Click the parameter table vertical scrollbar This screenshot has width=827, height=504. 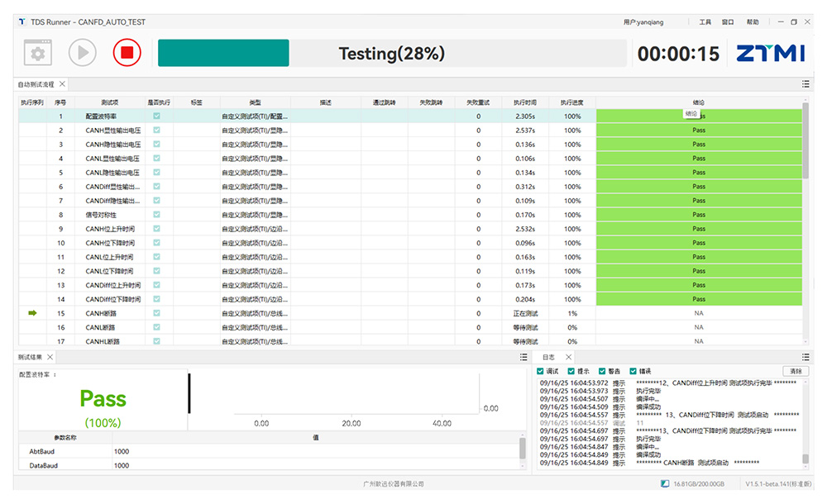pos(523,448)
